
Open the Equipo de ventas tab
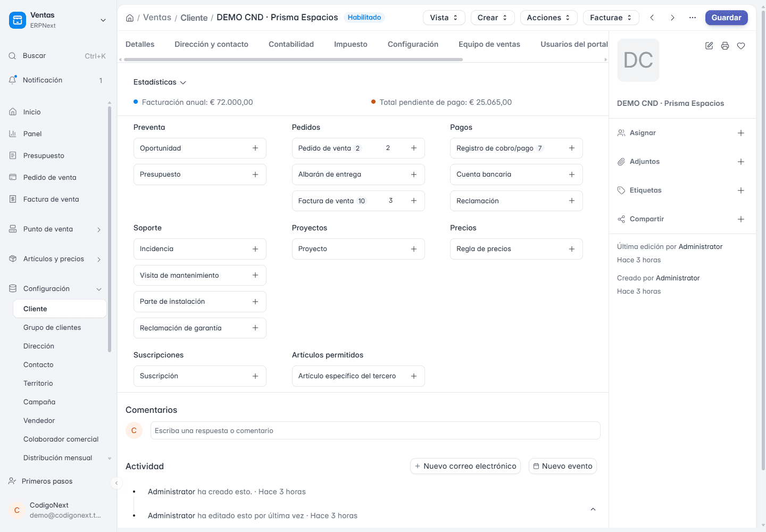pyautogui.click(x=489, y=44)
